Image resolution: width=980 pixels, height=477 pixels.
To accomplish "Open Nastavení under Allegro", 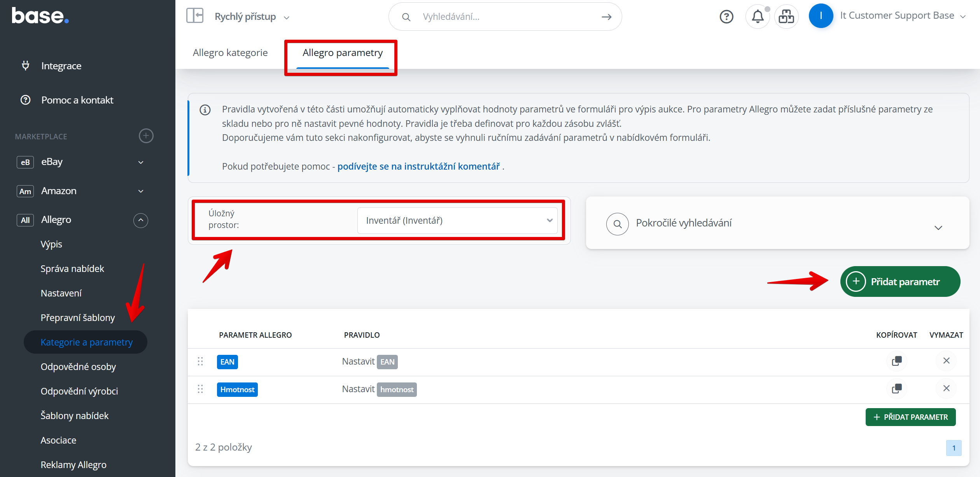I will (x=61, y=293).
